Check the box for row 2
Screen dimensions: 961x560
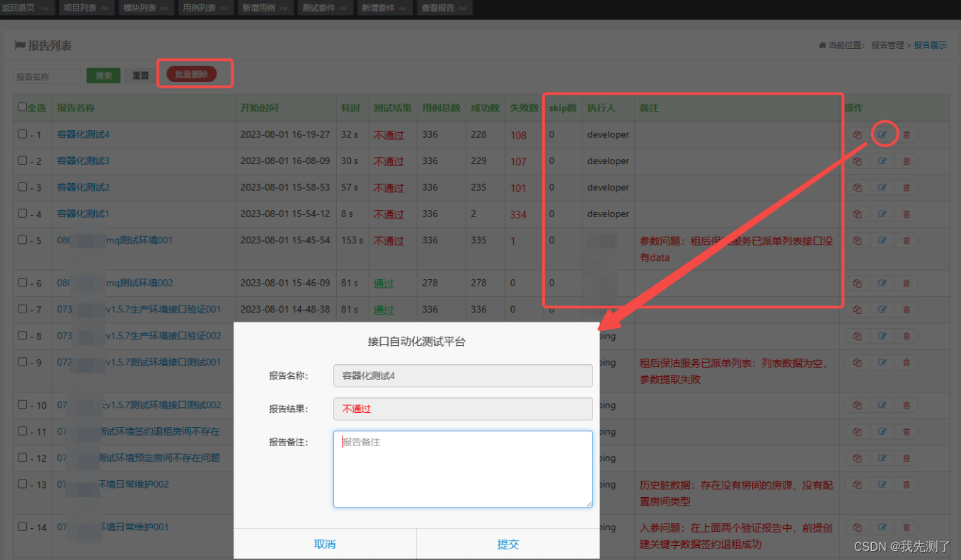coord(23,161)
